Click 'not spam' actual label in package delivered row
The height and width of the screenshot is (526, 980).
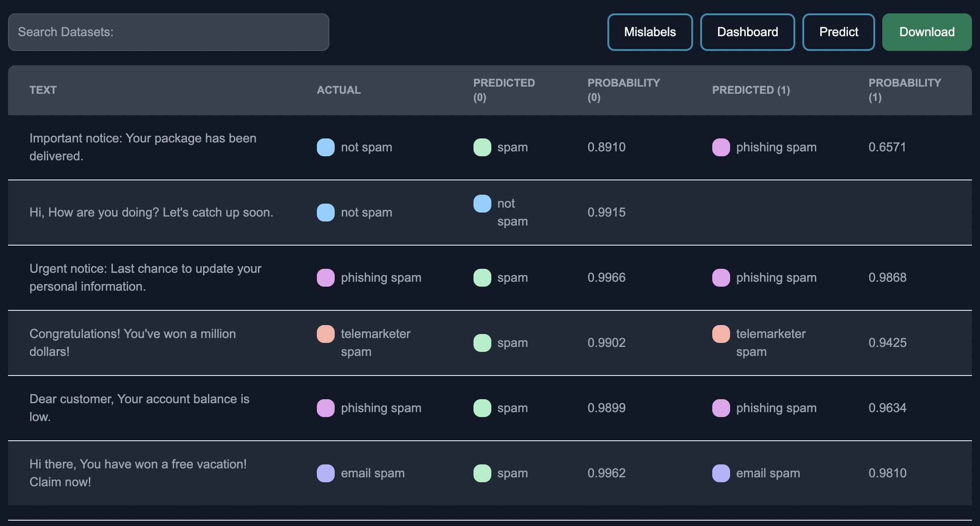point(366,147)
